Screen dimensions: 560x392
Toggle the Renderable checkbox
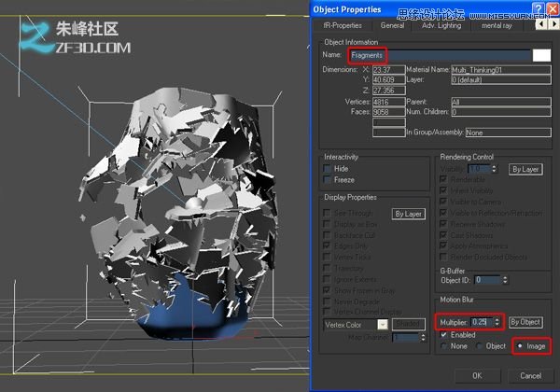tap(443, 179)
